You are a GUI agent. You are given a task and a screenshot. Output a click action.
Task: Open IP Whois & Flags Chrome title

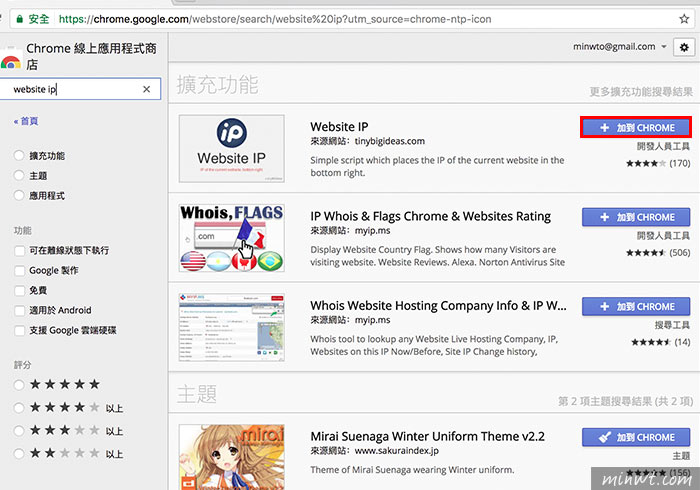tap(430, 216)
